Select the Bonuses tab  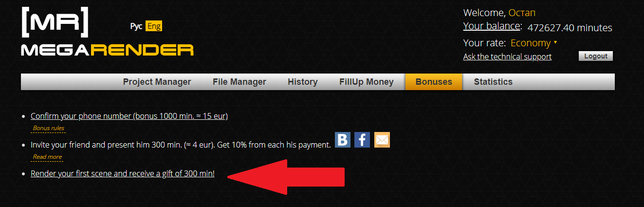click(434, 82)
